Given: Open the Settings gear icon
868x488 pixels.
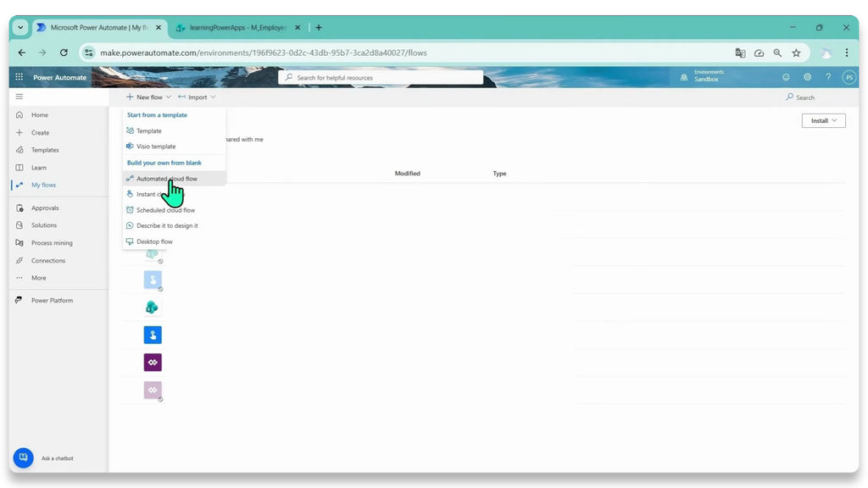Looking at the screenshot, I should pyautogui.click(x=807, y=77).
